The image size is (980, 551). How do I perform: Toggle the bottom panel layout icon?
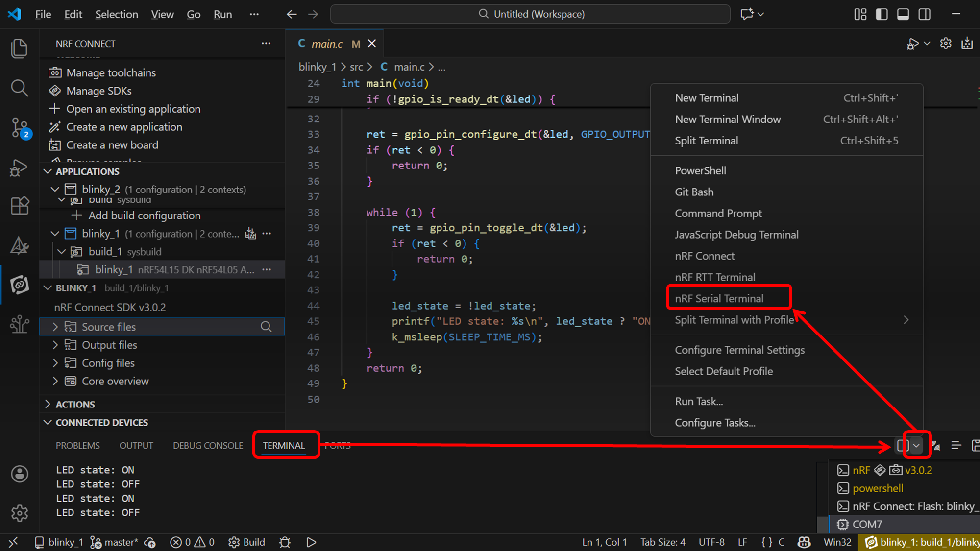903,14
